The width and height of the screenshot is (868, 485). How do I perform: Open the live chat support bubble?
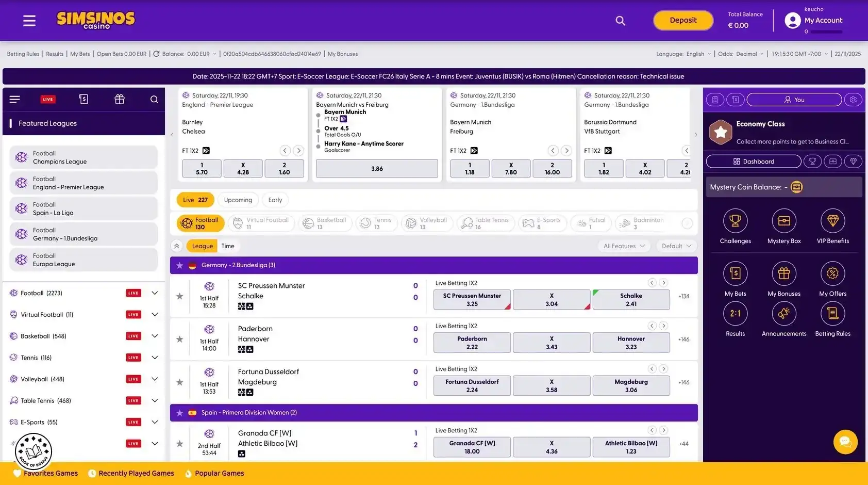[845, 442]
